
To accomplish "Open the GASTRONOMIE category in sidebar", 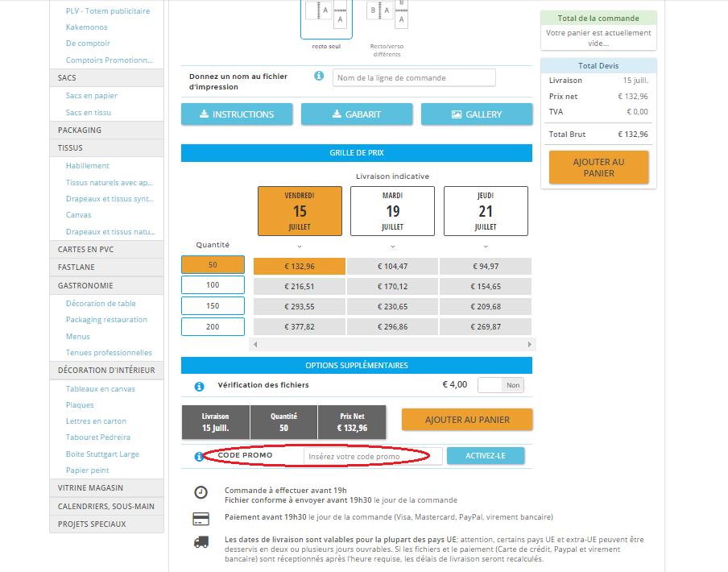I will (85, 285).
